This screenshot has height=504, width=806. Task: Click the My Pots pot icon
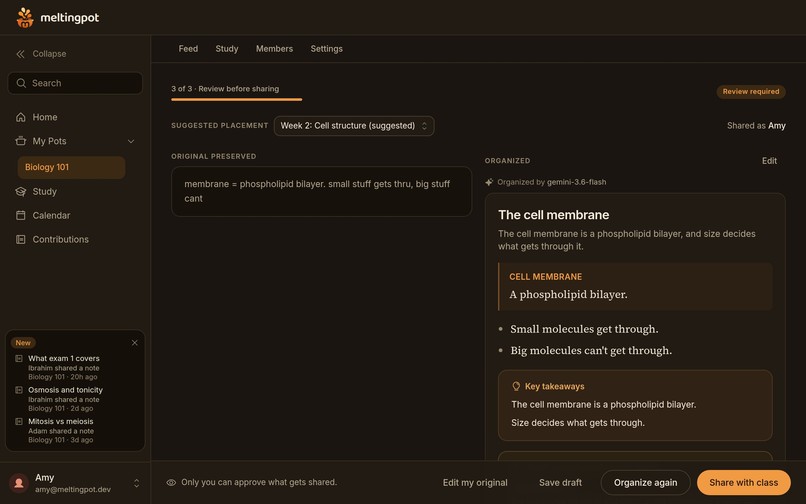[x=21, y=141]
